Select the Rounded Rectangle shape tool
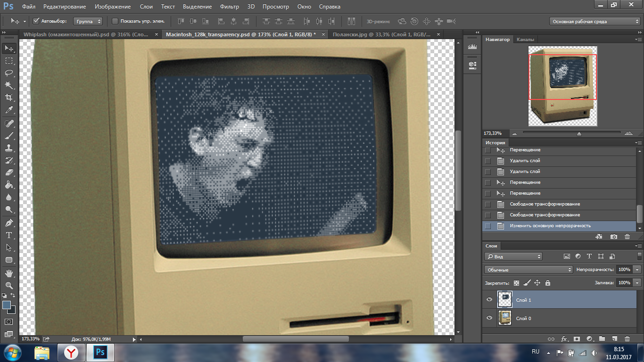Image resolution: width=644 pixels, height=362 pixels. [x=9, y=260]
